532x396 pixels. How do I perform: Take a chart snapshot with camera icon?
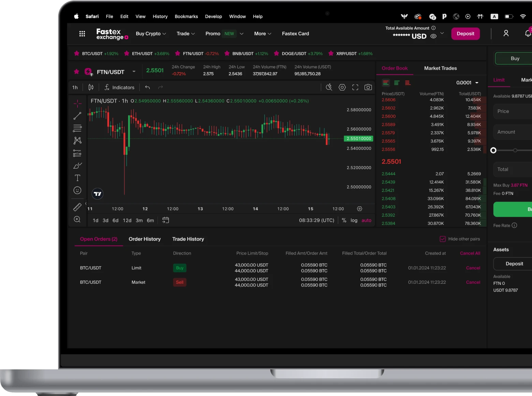click(368, 87)
